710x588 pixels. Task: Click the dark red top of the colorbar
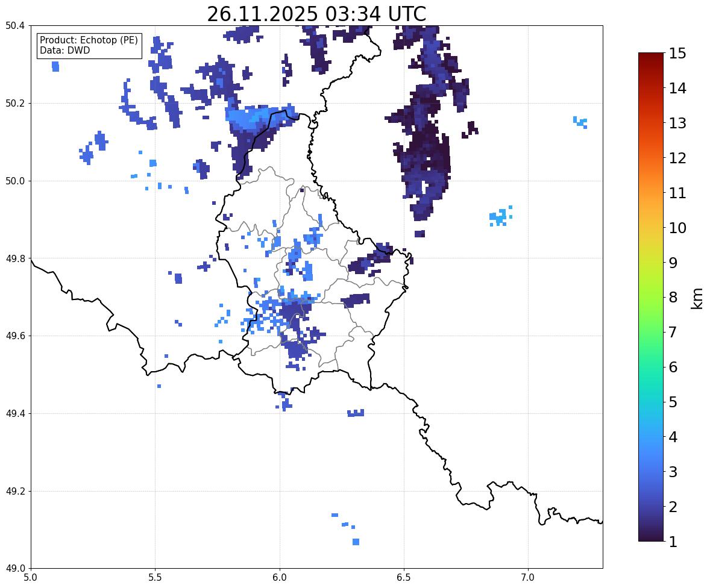651,59
